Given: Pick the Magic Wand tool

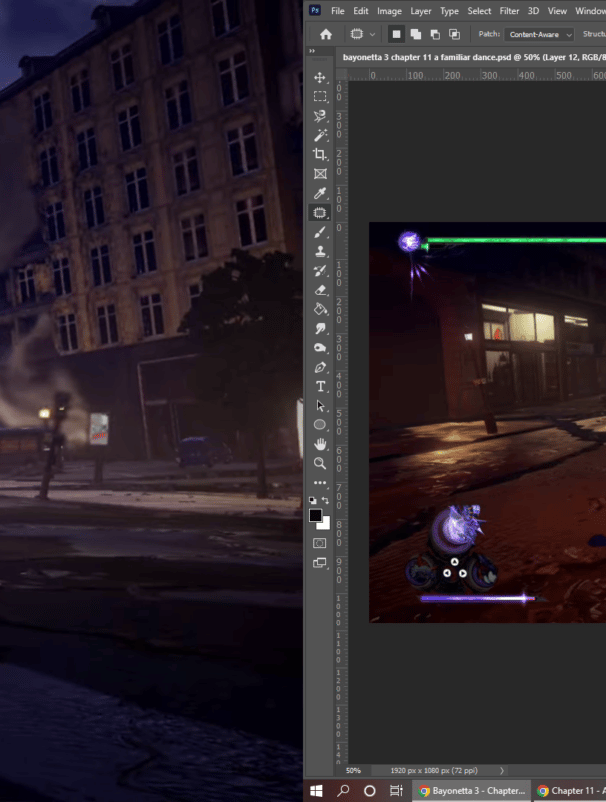Looking at the screenshot, I should tap(320, 135).
